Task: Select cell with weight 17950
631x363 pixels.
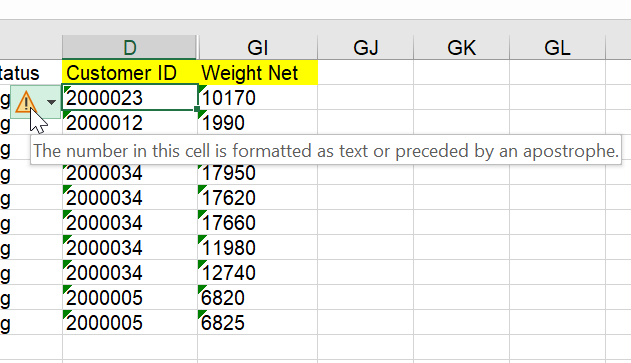Action: click(258, 174)
